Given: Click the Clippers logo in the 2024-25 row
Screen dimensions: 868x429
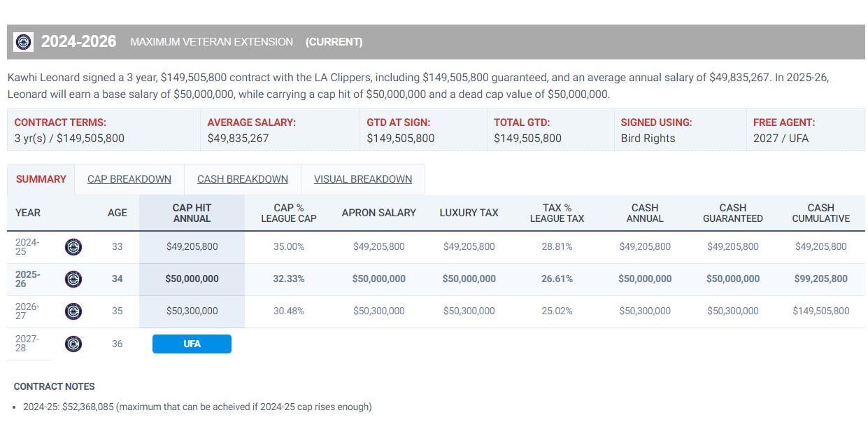Looking at the screenshot, I should [x=73, y=247].
